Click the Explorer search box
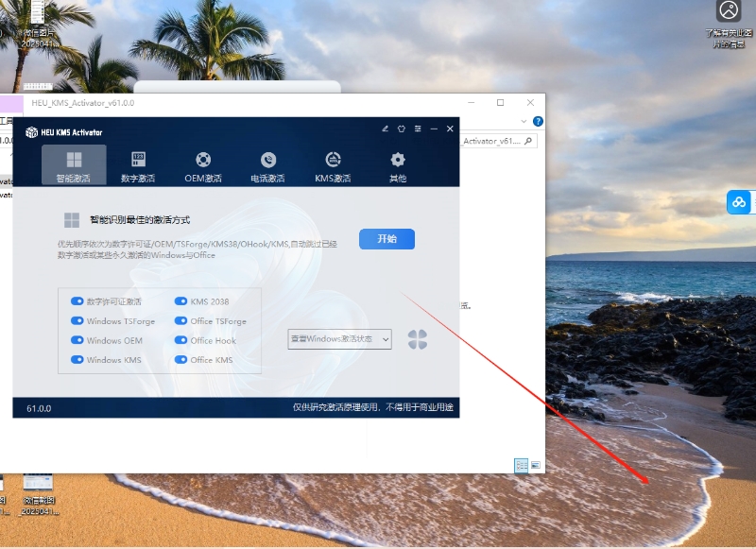Screen dimensions: 756x549 (498, 141)
